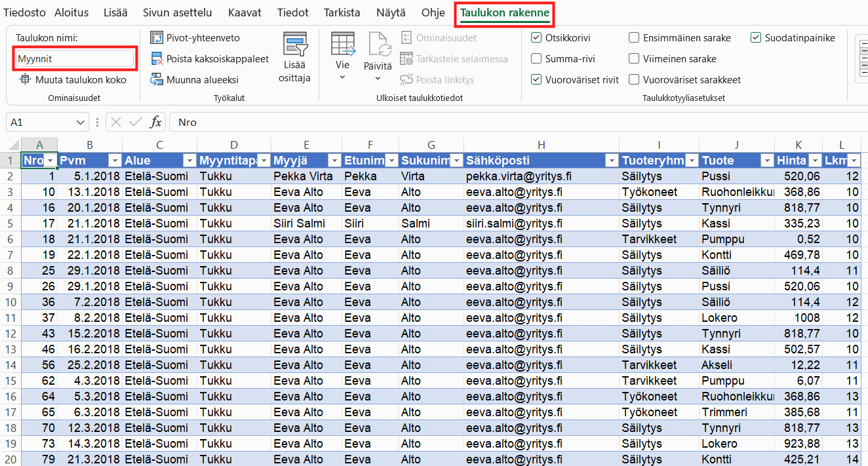Click the price cell 923,88
Image resolution: width=868 pixels, height=466 pixels.
799,444
